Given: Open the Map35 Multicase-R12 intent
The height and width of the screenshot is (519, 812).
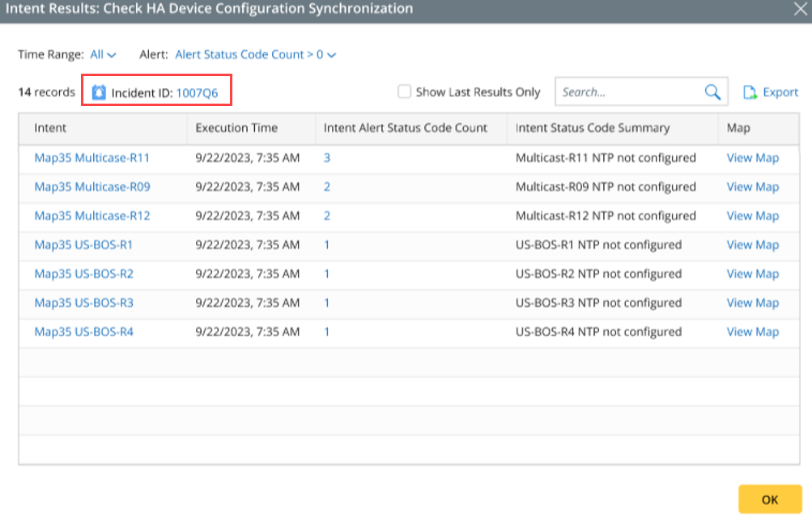Looking at the screenshot, I should [x=91, y=216].
